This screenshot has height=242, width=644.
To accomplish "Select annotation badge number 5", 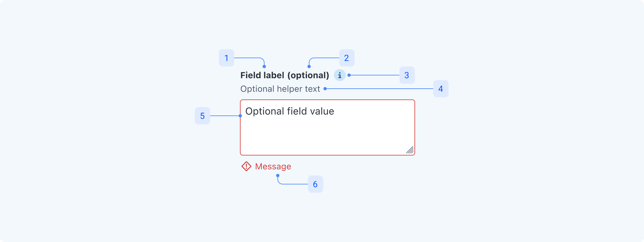I will tap(202, 116).
